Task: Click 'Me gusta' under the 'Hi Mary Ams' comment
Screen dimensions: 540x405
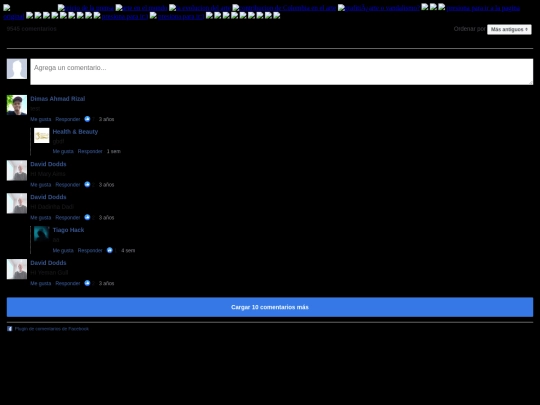Action: tap(41, 185)
